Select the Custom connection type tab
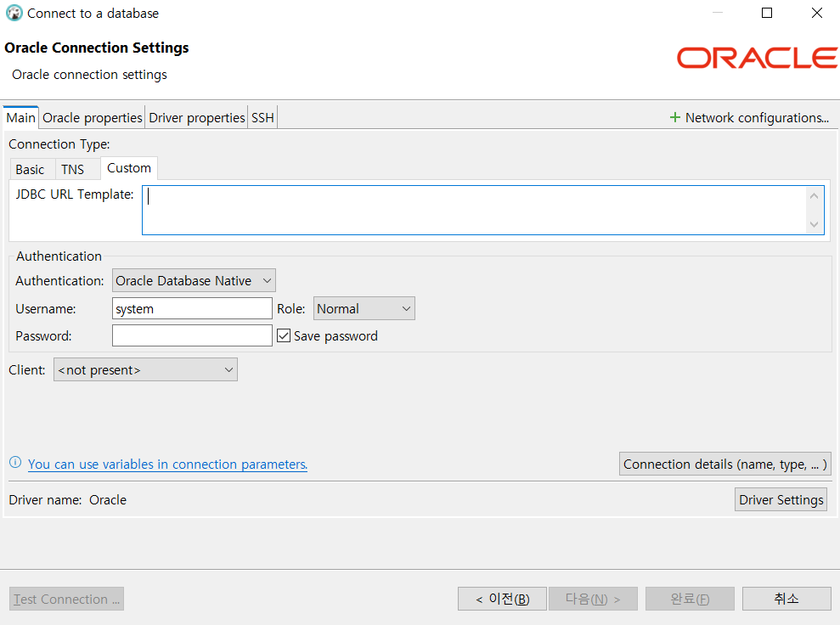Viewport: 840px width, 625px height. tap(129, 168)
